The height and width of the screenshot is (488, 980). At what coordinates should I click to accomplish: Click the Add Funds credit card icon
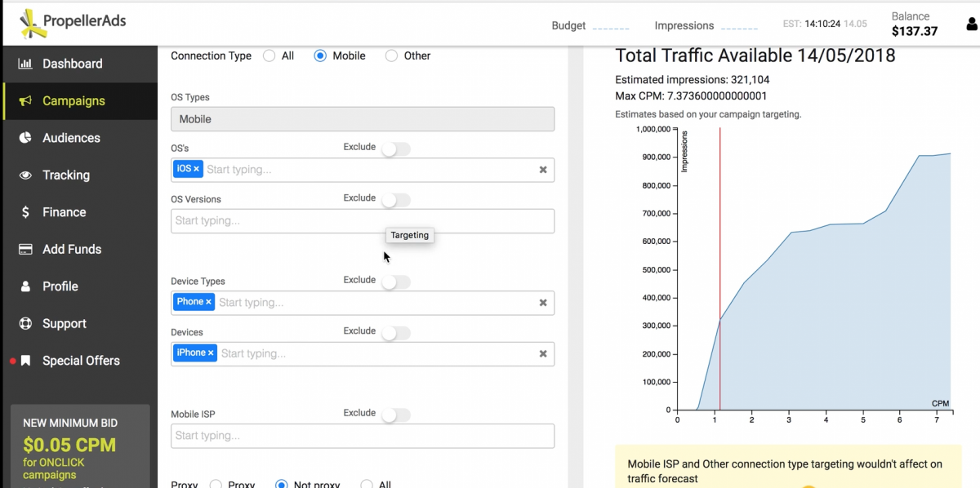coord(25,250)
